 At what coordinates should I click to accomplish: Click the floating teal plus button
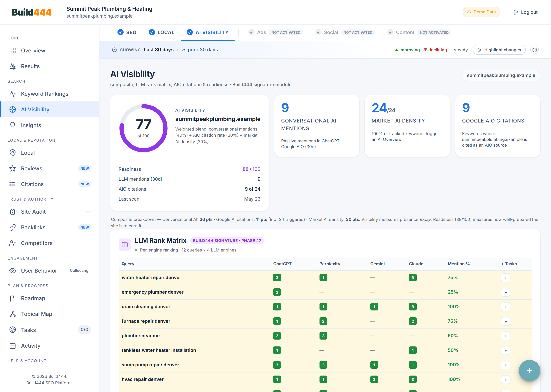tap(529, 370)
